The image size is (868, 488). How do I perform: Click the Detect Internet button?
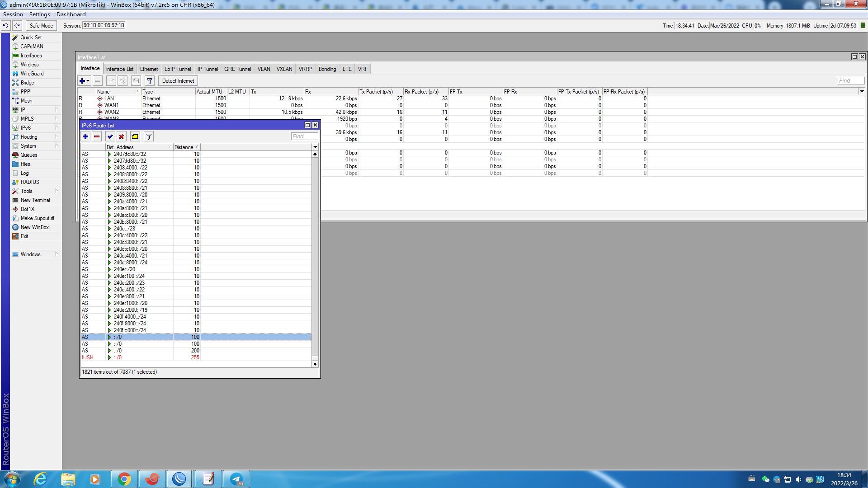pos(178,81)
